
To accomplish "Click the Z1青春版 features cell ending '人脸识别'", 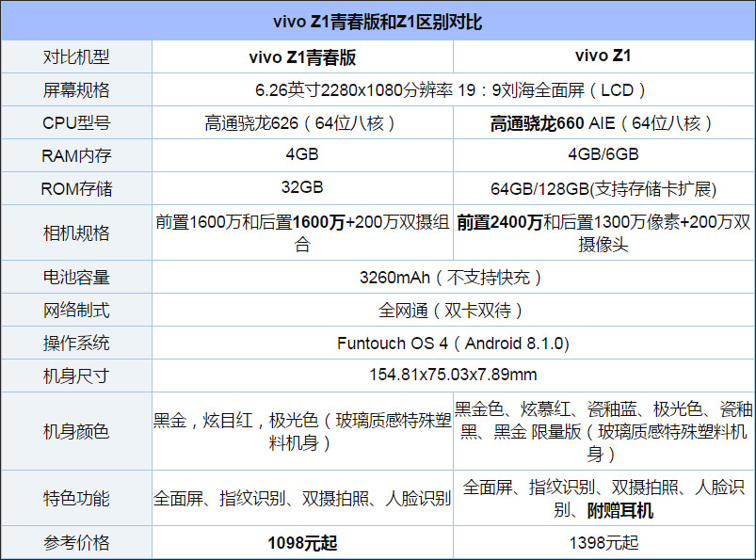I will click(x=302, y=498).
